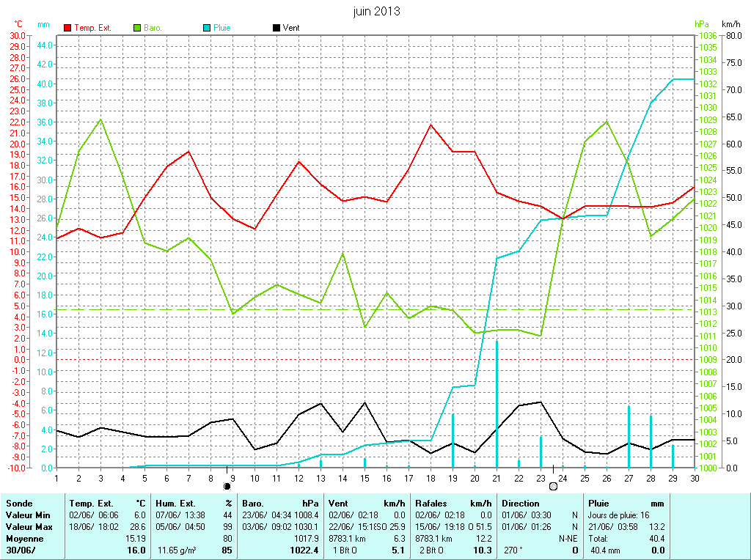Click the new moon icon below day 9
This screenshot has width=751, height=560.
(227, 485)
